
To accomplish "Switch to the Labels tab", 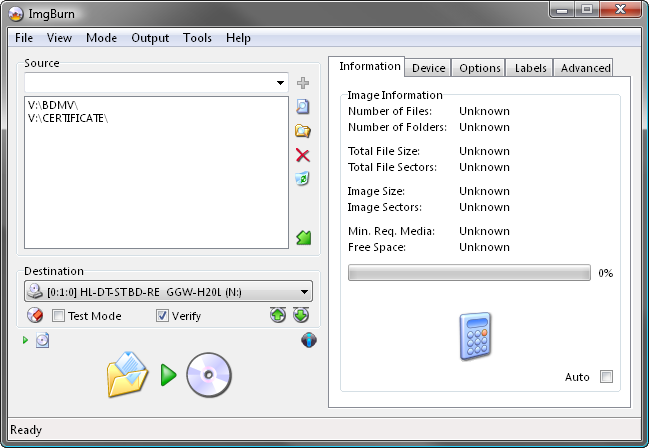I will click(530, 68).
